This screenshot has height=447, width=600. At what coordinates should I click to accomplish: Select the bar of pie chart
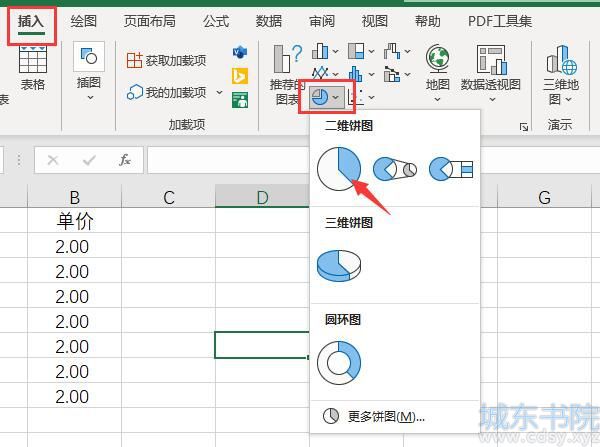(451, 169)
